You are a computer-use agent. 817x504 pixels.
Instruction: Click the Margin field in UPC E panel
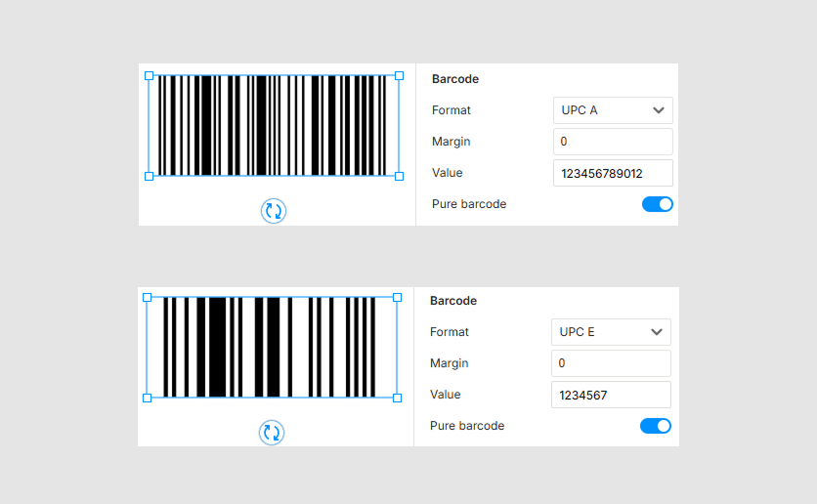[x=611, y=363]
